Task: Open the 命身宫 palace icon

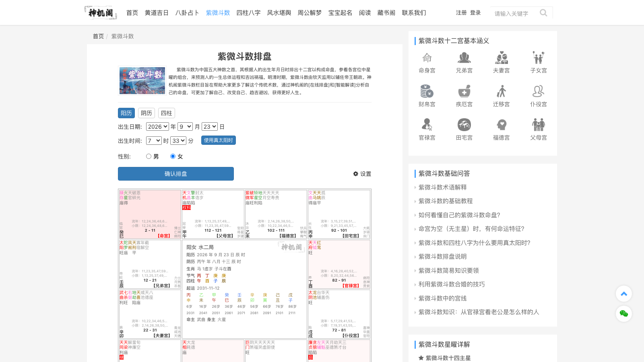Action: tap(427, 58)
